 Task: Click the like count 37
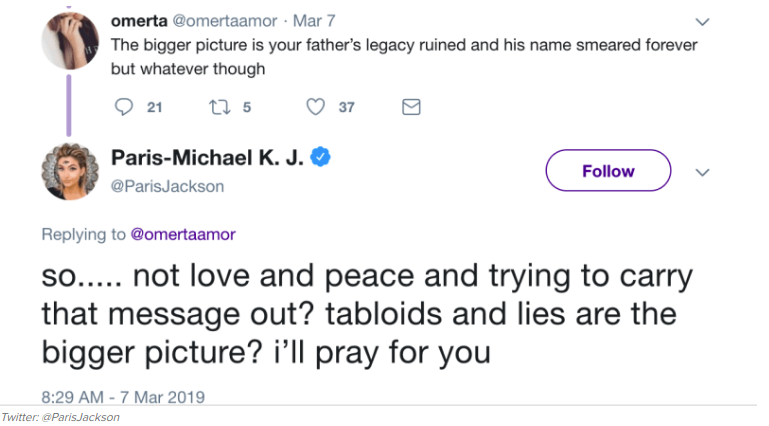tap(346, 108)
